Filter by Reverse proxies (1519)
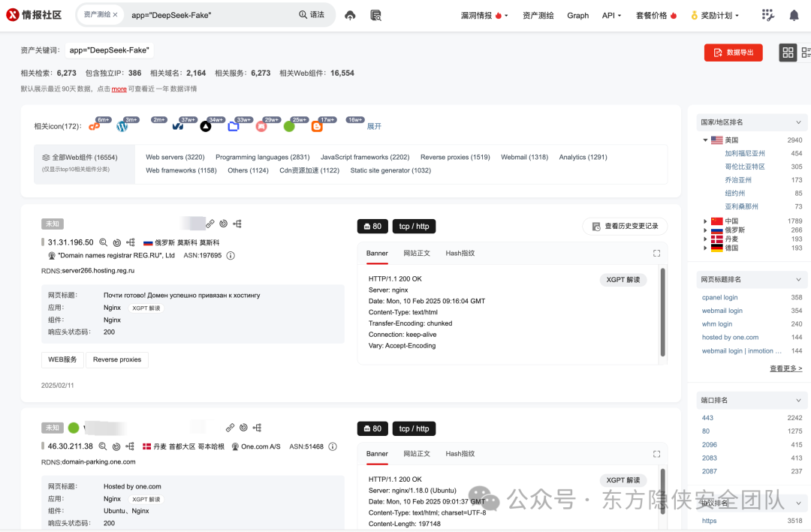The image size is (811, 532). point(455,157)
